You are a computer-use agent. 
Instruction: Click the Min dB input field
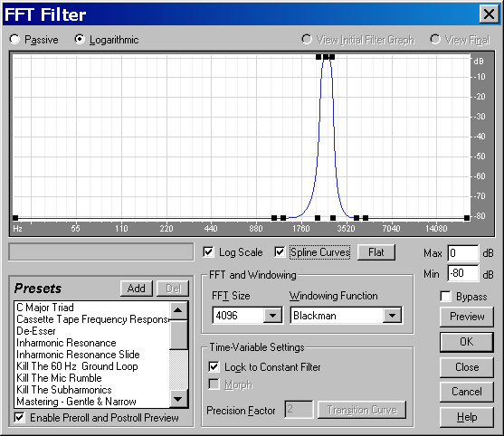point(462,273)
